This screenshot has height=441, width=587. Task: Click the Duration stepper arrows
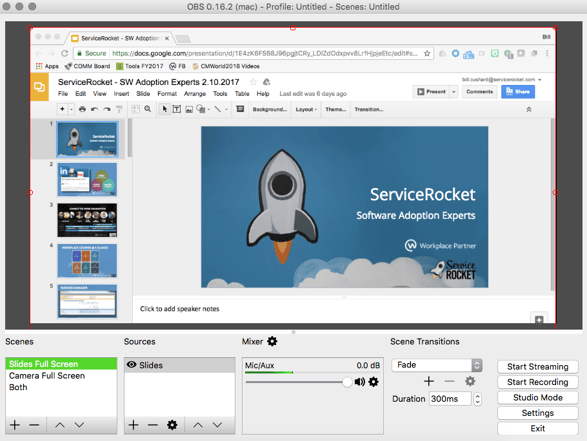pyautogui.click(x=477, y=399)
